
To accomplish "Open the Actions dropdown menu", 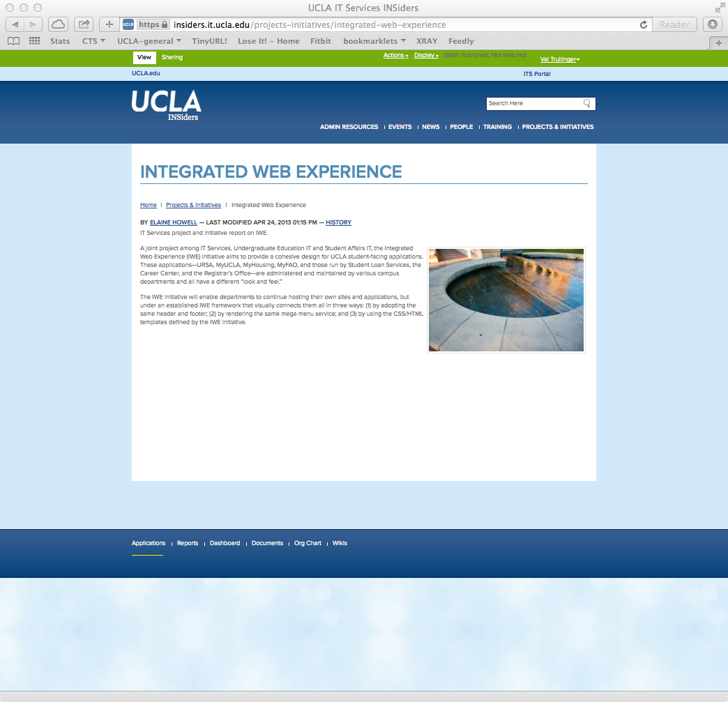I will pos(395,55).
